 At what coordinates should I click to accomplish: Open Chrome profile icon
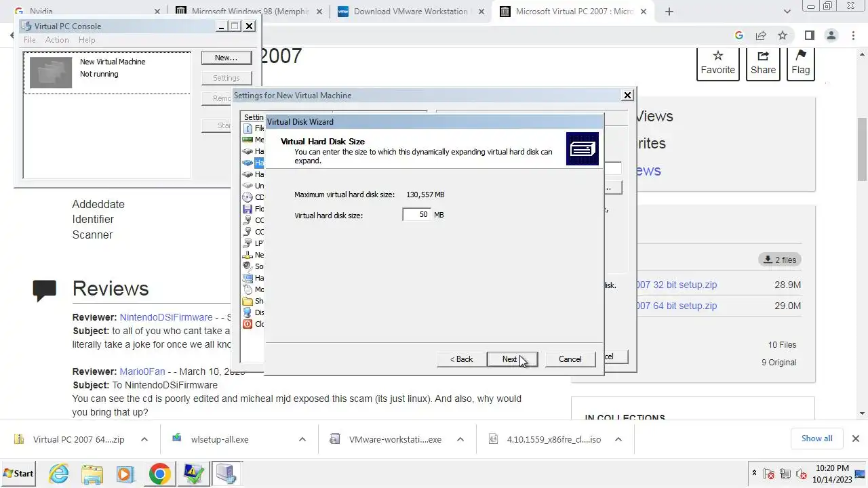[x=831, y=35]
